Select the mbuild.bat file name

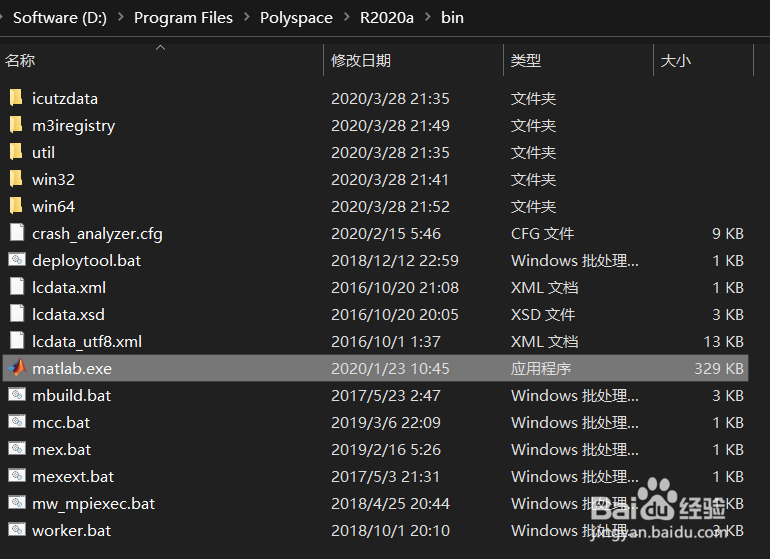(72, 395)
